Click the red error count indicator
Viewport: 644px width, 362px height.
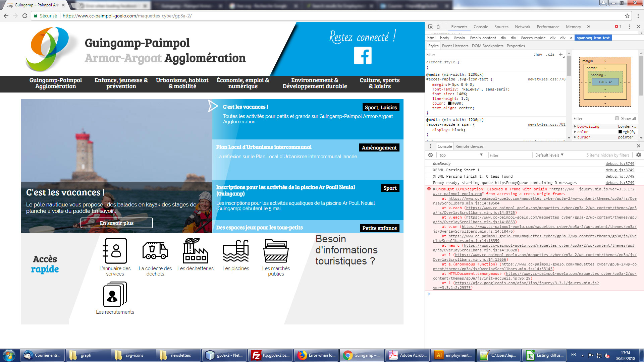pyautogui.click(x=618, y=26)
